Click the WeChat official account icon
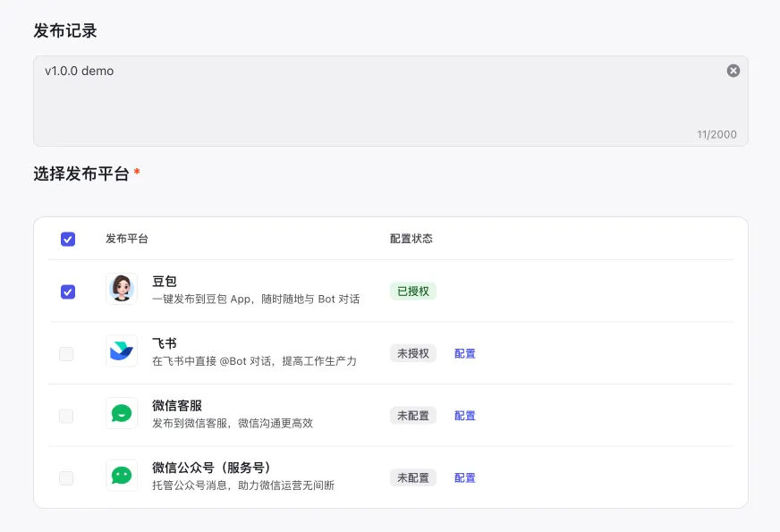 [122, 476]
